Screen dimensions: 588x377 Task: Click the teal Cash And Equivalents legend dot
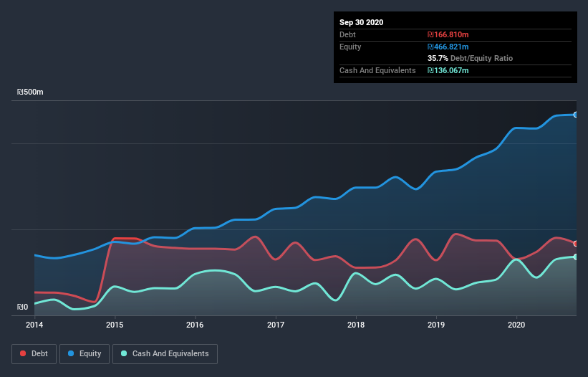(124, 353)
